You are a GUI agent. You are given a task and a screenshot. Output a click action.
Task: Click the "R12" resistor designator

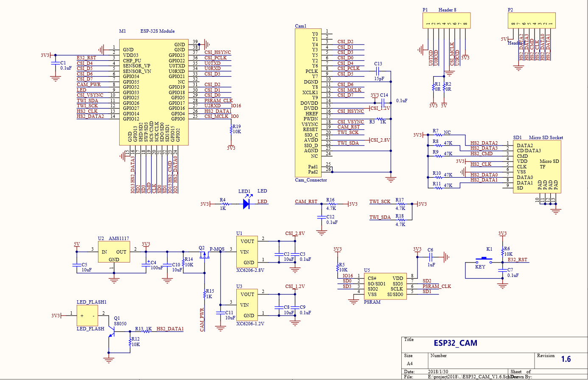(135, 339)
